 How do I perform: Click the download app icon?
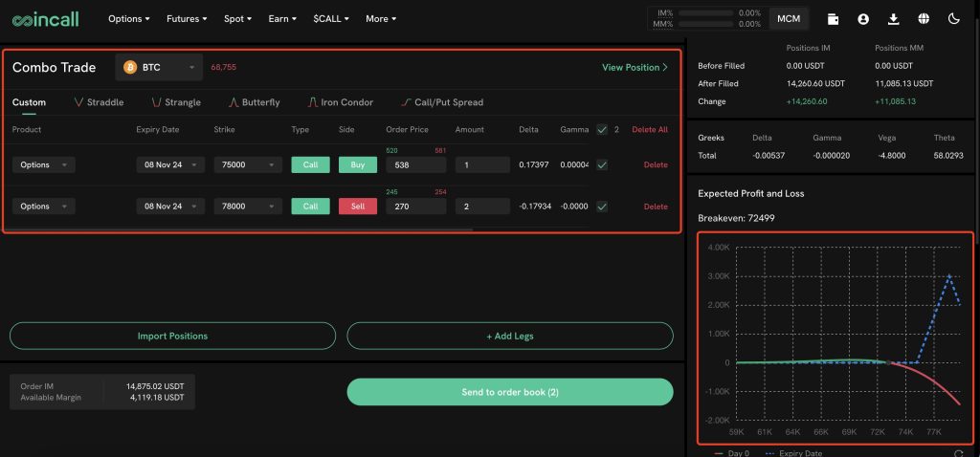pyautogui.click(x=894, y=18)
